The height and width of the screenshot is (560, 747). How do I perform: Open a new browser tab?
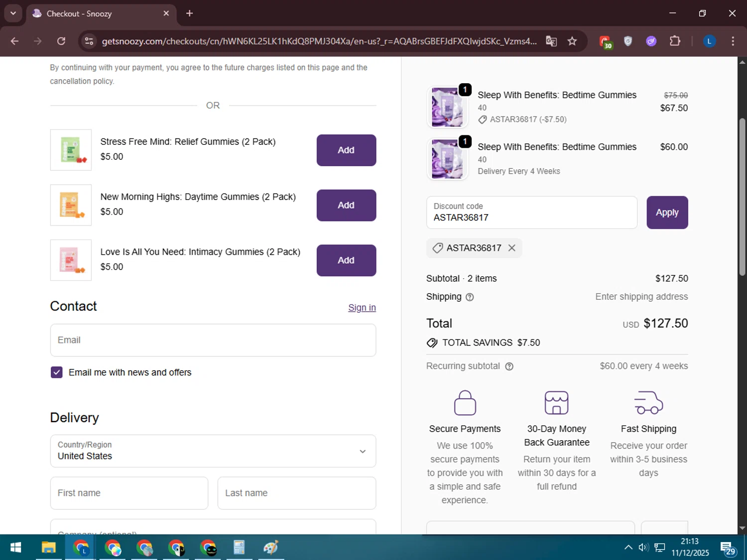pos(189,13)
